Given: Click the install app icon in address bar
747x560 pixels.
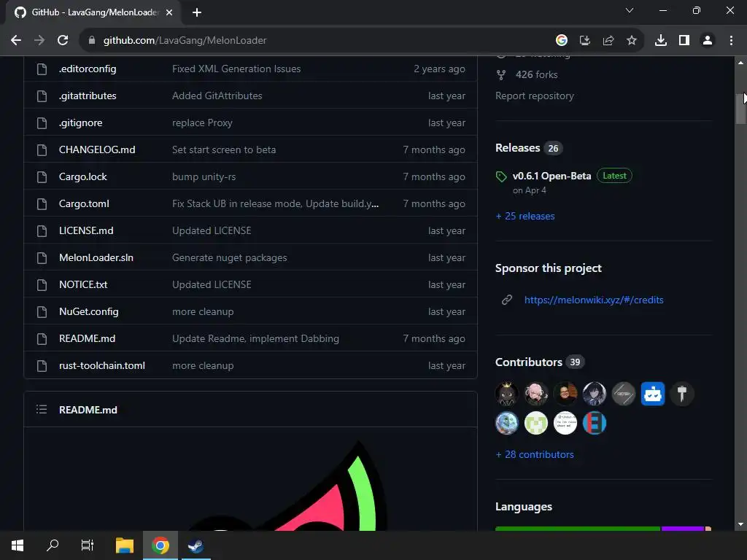Looking at the screenshot, I should [x=585, y=41].
